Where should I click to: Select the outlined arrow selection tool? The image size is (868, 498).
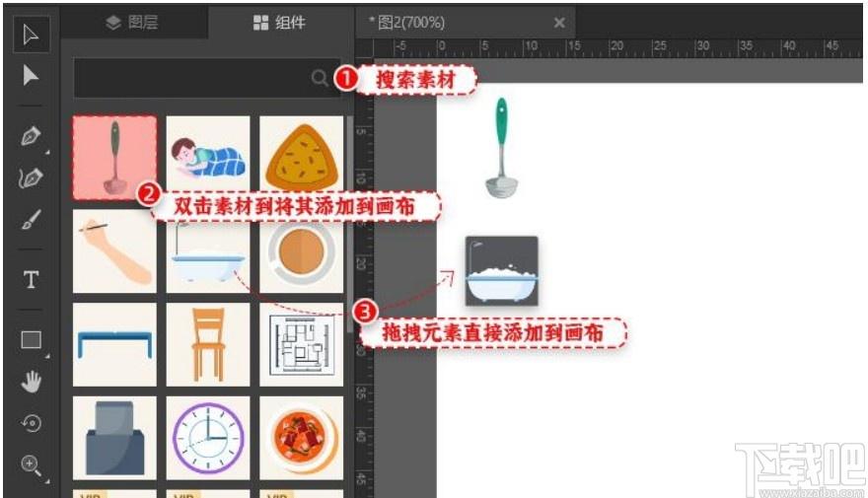point(31,35)
